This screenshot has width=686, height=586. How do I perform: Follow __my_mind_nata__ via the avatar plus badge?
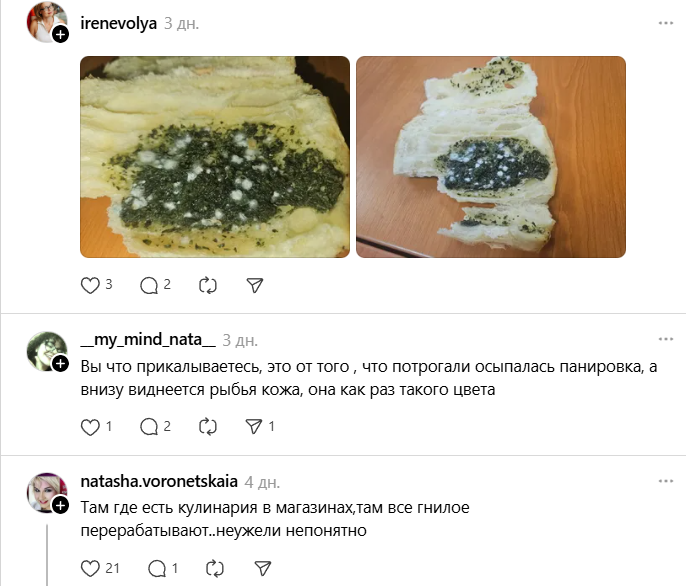tap(60, 364)
